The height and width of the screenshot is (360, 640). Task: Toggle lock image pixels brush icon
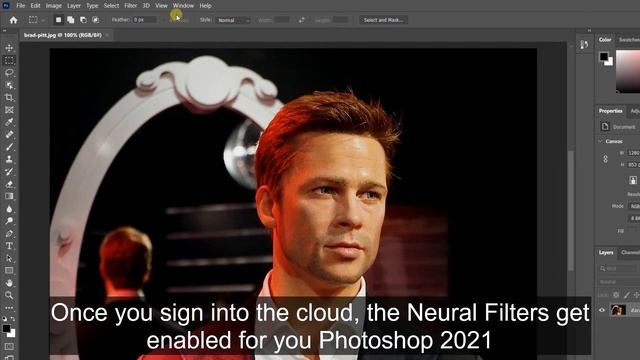click(x=627, y=295)
